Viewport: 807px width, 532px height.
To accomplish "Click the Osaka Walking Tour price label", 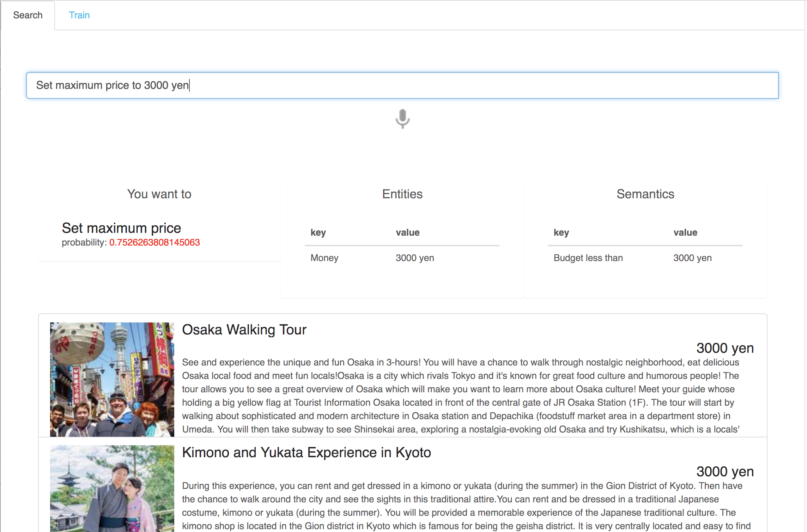I will [x=725, y=348].
